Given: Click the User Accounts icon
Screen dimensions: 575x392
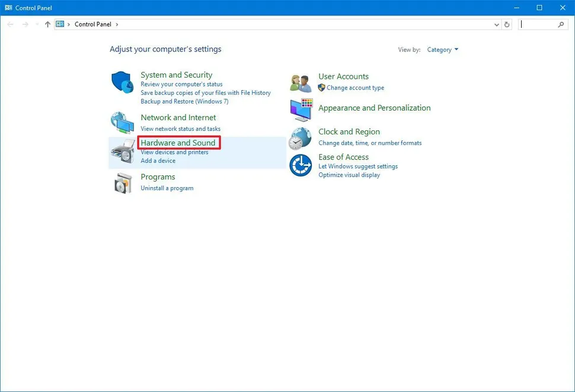Looking at the screenshot, I should click(300, 82).
